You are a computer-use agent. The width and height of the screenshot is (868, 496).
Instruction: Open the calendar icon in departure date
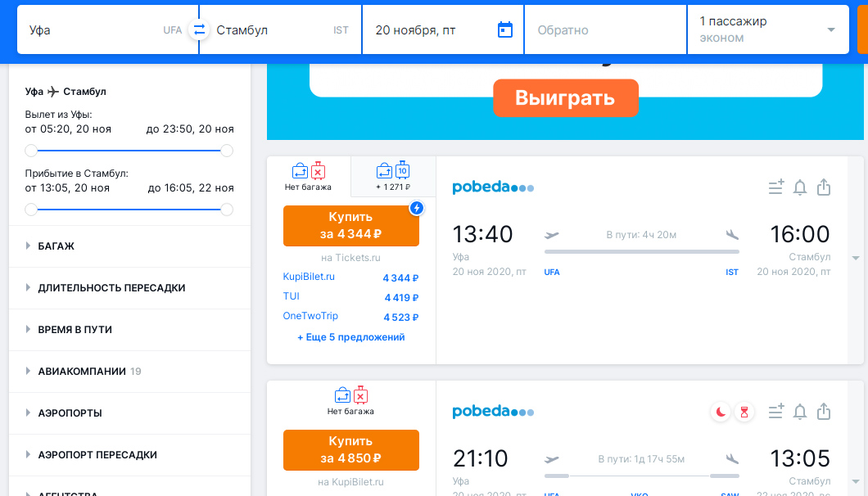505,30
